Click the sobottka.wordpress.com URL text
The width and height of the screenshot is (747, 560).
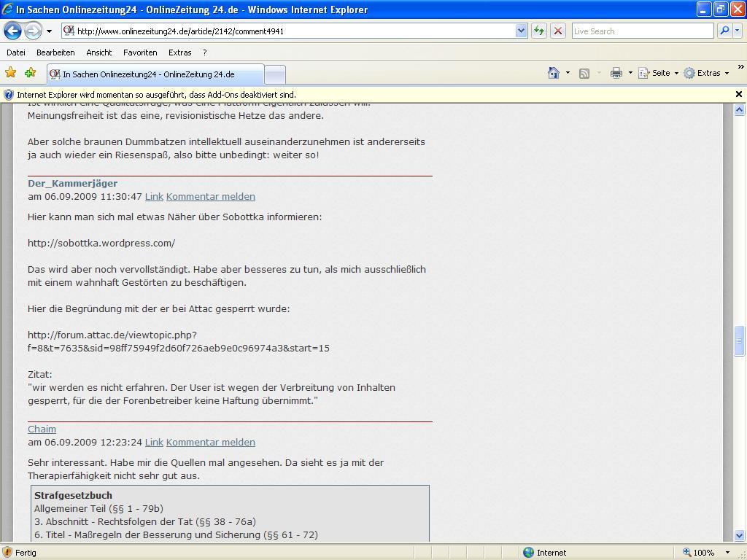[x=101, y=244]
